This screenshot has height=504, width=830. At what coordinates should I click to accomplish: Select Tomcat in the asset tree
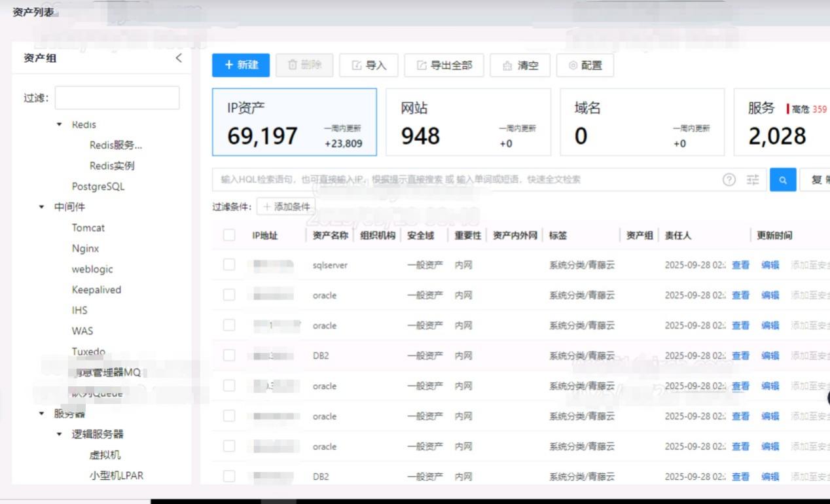pyautogui.click(x=88, y=228)
